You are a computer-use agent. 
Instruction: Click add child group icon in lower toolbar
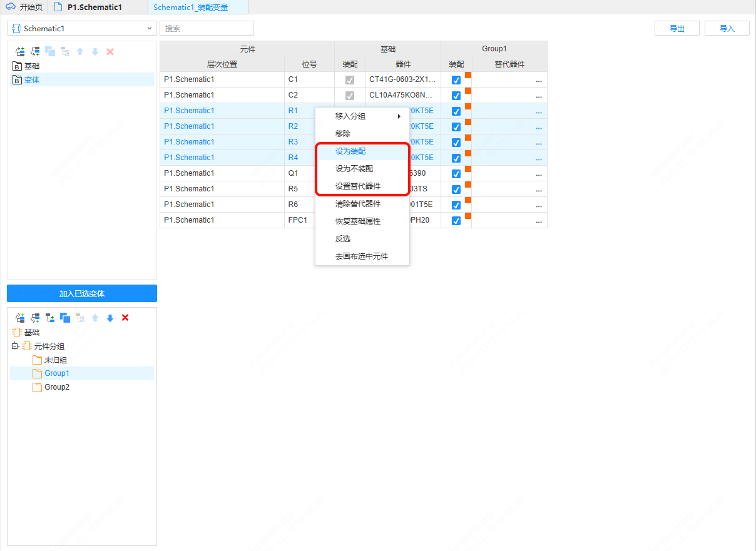[x=50, y=318]
